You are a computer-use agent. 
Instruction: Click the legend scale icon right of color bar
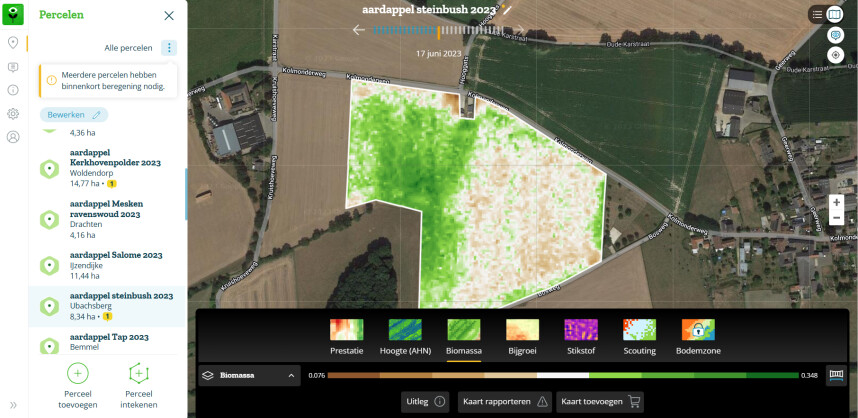(836, 375)
